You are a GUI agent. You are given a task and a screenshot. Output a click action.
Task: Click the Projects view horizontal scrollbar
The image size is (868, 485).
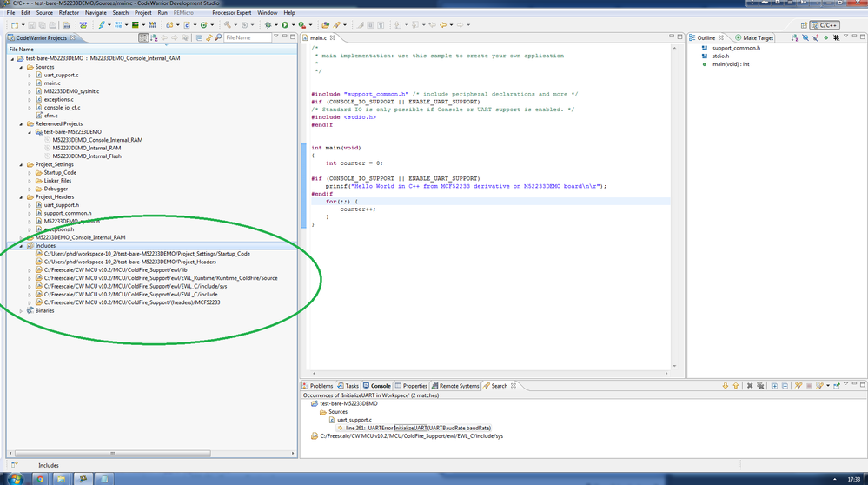pos(113,453)
